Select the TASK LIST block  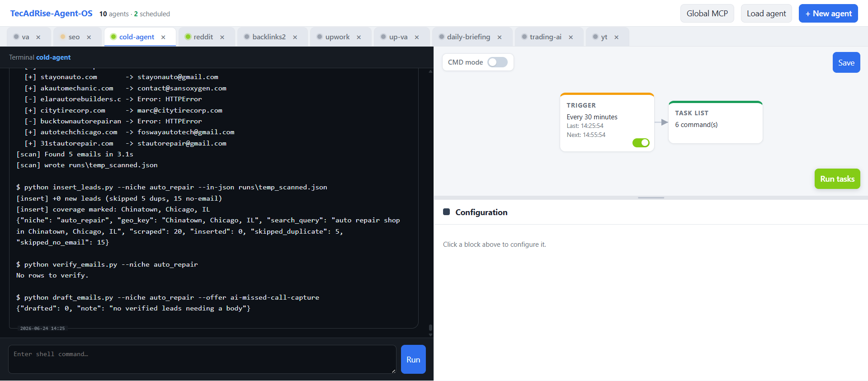tap(715, 122)
